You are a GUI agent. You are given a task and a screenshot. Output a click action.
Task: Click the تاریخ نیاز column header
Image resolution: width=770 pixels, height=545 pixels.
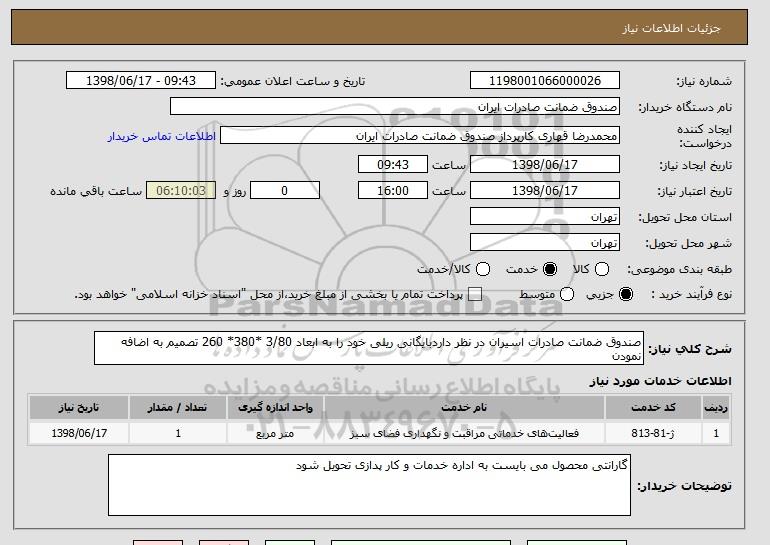point(79,408)
